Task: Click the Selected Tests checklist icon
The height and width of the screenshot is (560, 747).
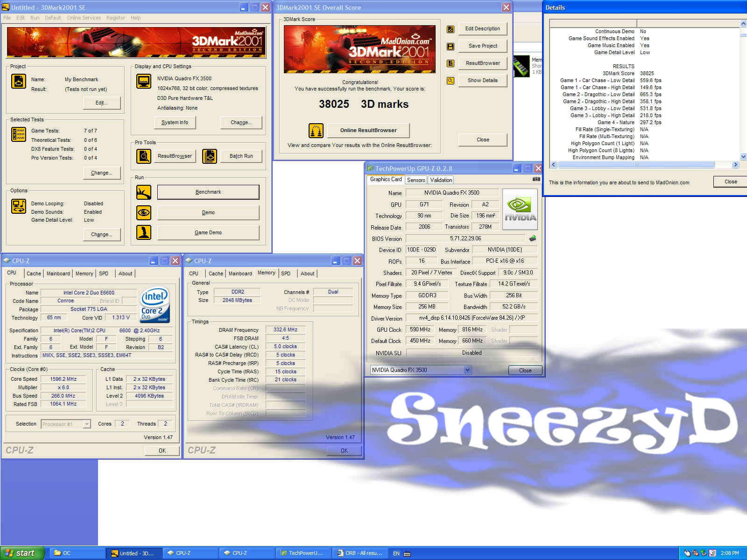Action: pyautogui.click(x=19, y=134)
